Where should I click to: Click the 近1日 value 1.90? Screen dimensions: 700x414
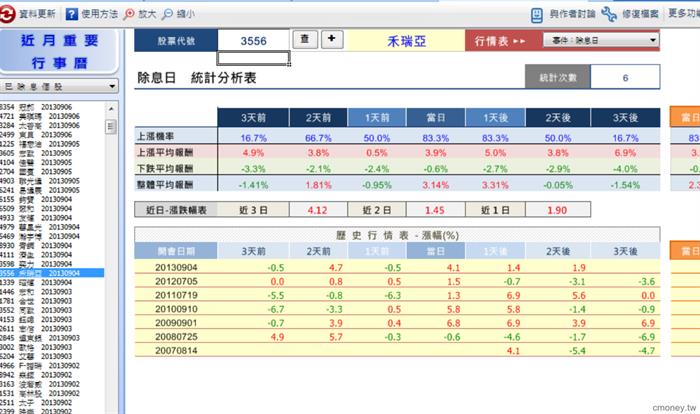pos(558,209)
